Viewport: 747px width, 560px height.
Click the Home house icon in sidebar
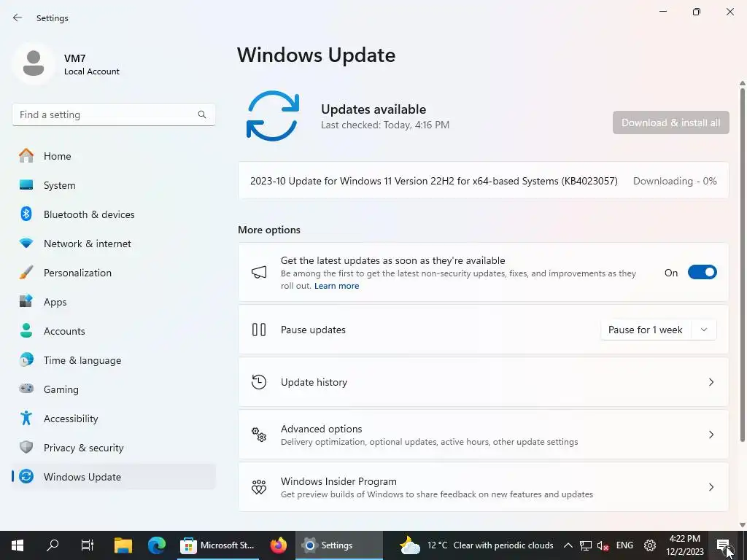pos(26,156)
